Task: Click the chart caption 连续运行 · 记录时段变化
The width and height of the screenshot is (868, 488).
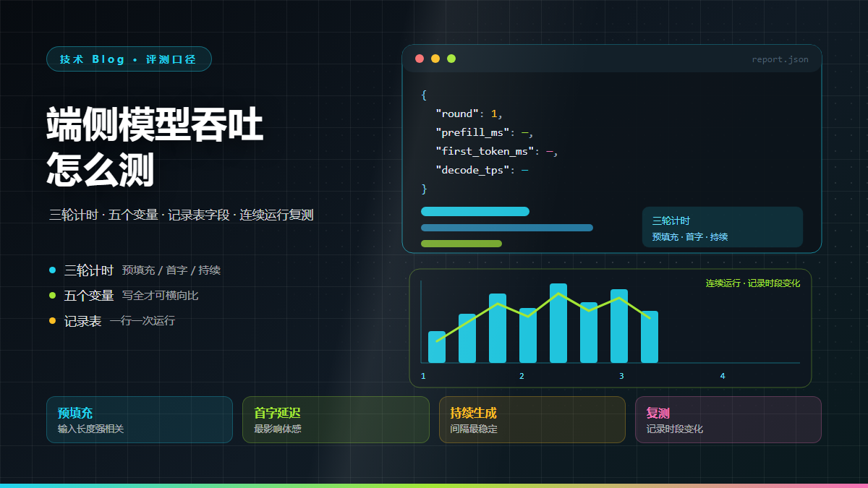Action: pos(753,283)
